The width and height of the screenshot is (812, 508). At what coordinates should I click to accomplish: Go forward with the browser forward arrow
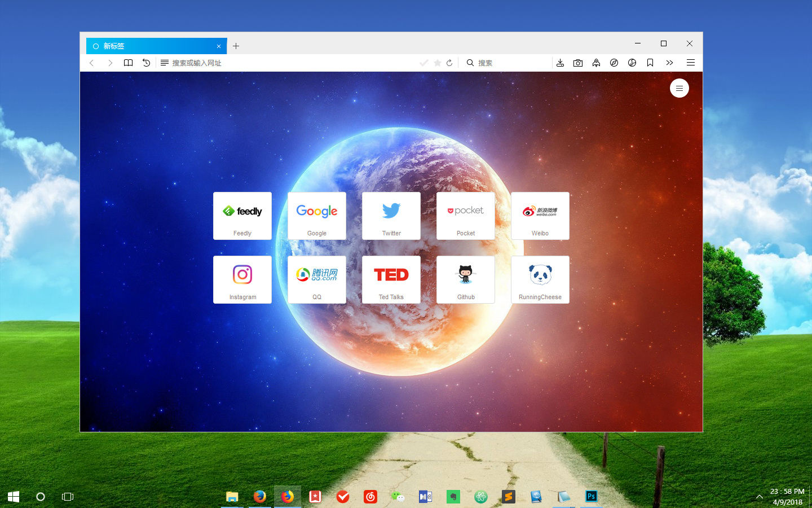click(110, 63)
